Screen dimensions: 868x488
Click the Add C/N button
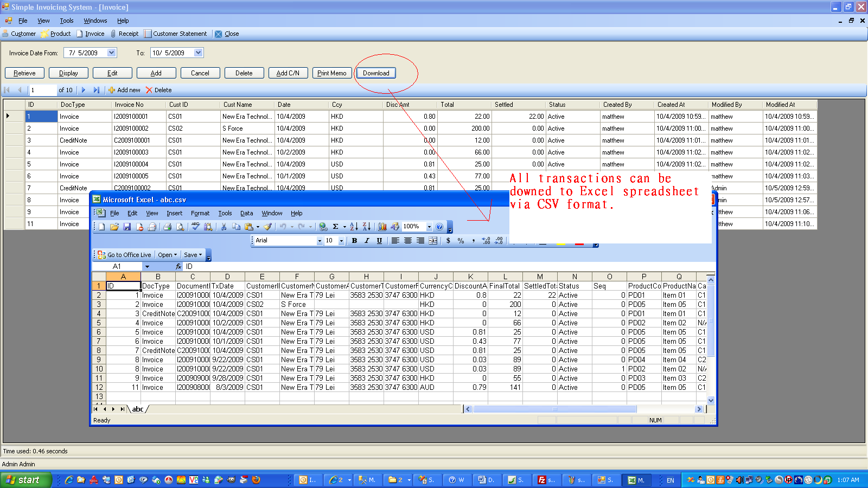point(288,73)
